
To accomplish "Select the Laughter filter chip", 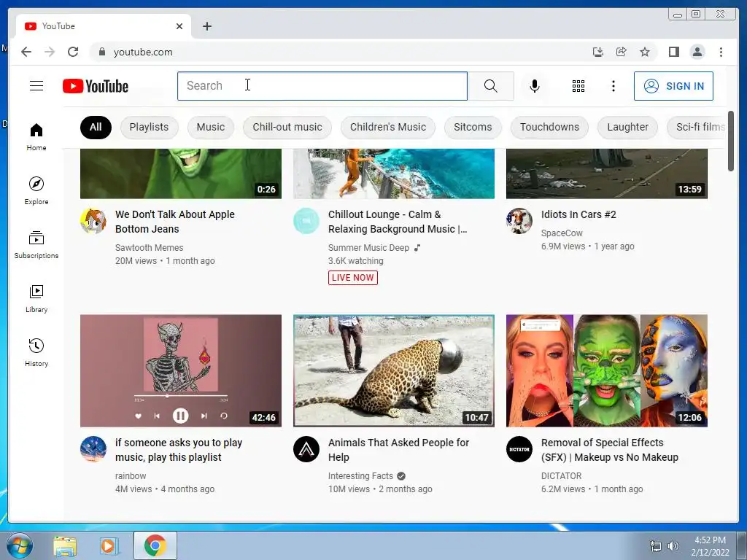I will (627, 127).
